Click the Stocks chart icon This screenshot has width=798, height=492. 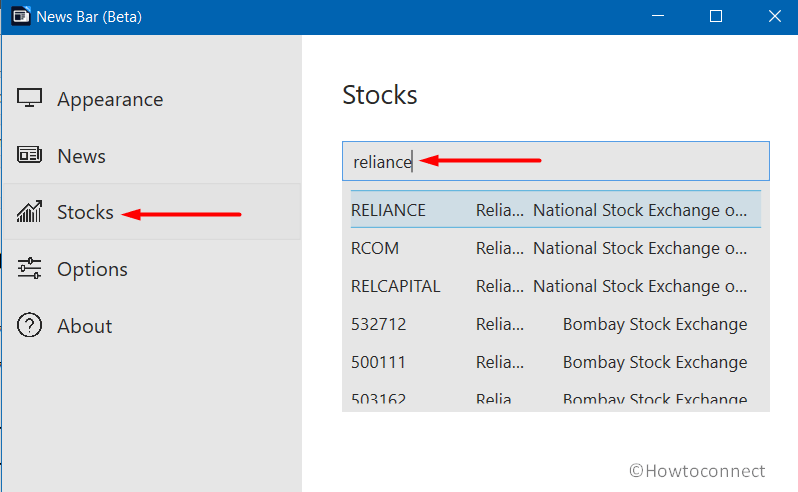tap(29, 212)
